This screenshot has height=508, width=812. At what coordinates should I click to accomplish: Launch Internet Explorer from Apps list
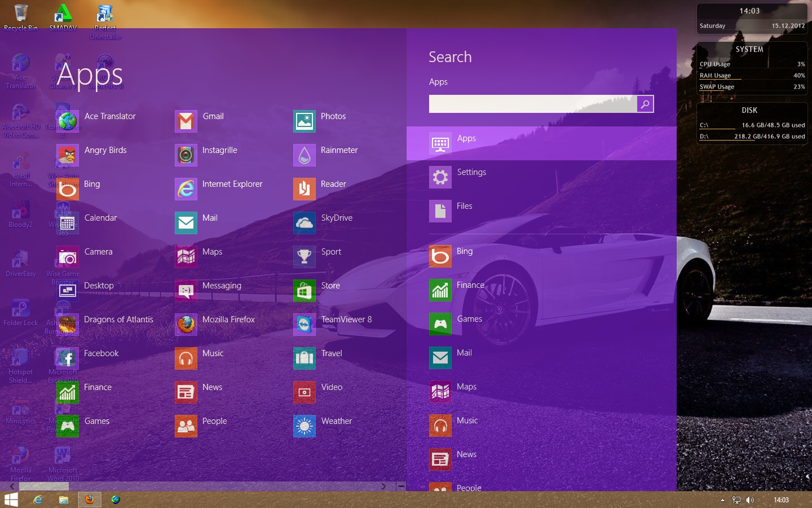tap(186, 189)
